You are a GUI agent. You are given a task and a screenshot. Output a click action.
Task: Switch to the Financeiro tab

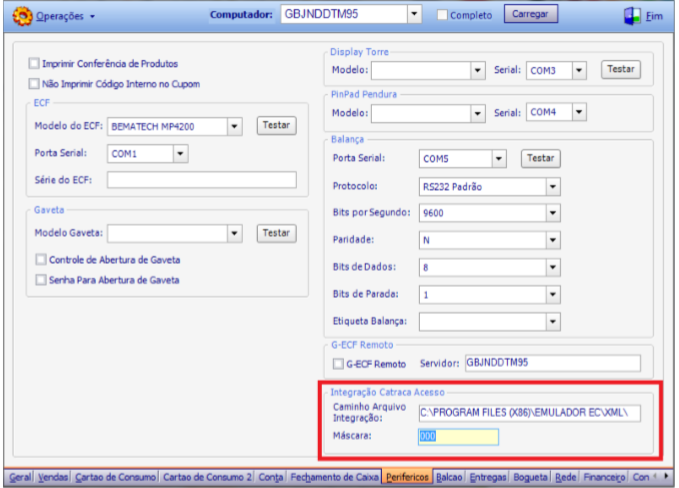[x=604, y=477]
